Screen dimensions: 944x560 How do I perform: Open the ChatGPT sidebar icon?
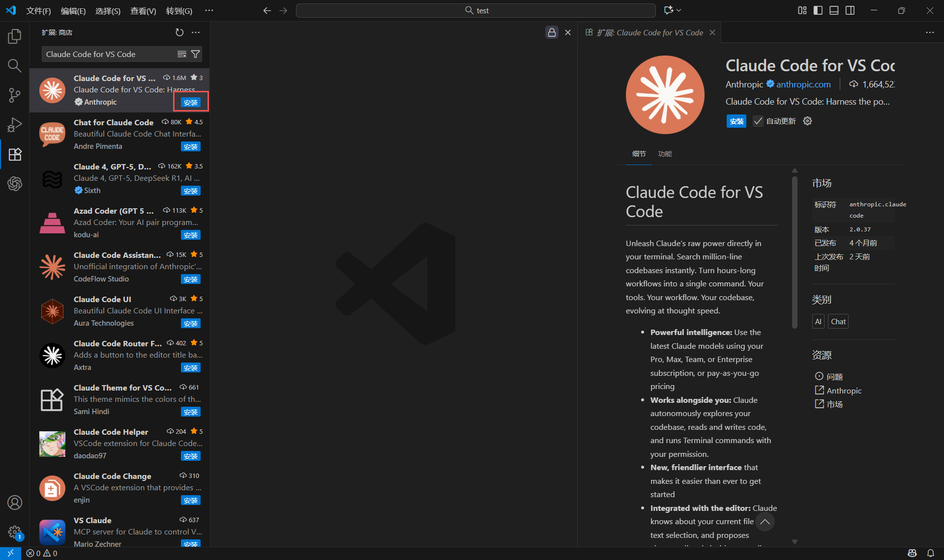[15, 184]
